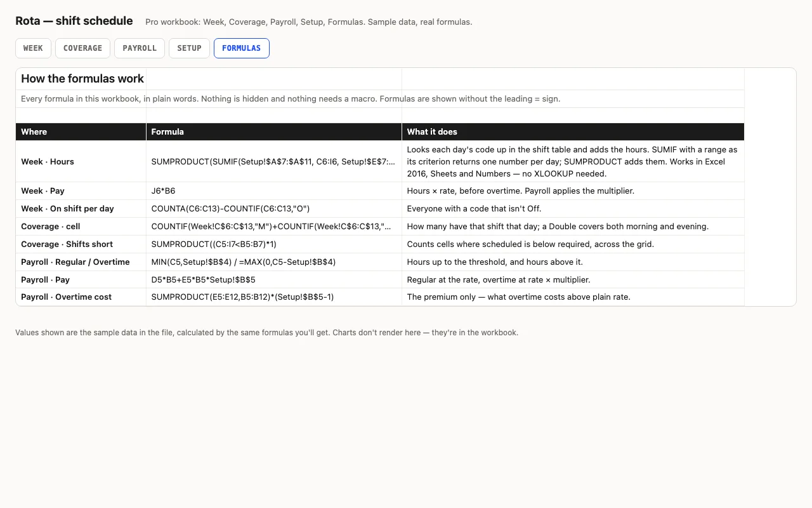The height and width of the screenshot is (508, 812).
Task: Click the COUNTA(C6:C13)-COUNTIF formula cell
Action: pyautogui.click(x=274, y=208)
